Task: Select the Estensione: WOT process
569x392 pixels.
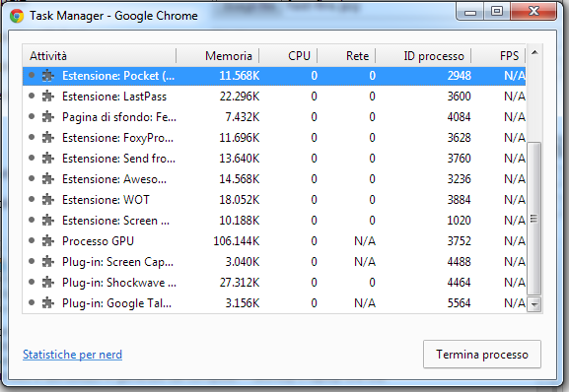Action: click(274, 200)
